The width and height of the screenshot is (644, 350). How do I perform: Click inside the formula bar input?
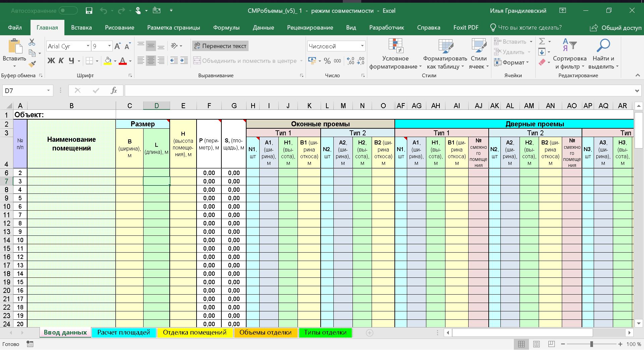click(379, 91)
